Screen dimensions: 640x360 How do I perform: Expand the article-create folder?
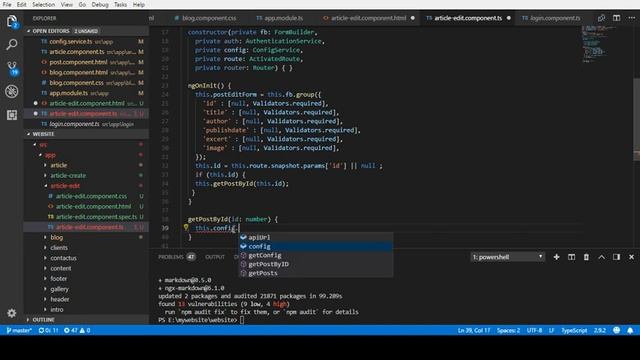(x=86, y=176)
